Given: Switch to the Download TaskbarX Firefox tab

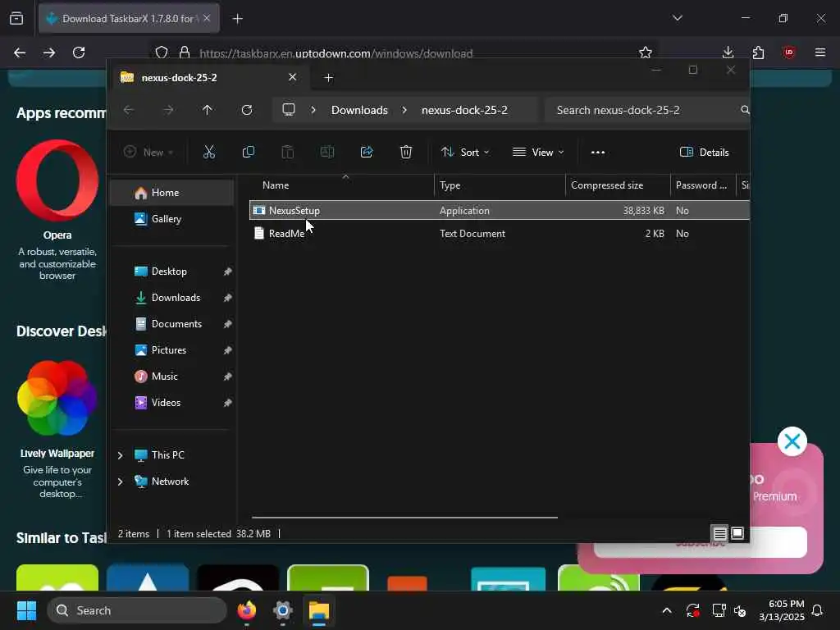Looking at the screenshot, I should [x=129, y=19].
